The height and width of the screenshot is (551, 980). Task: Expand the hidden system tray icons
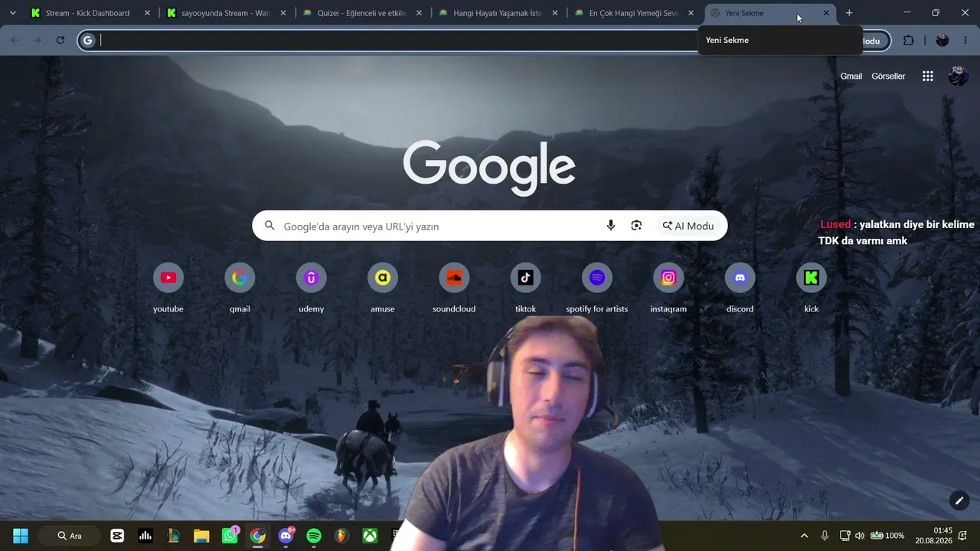pos(804,536)
